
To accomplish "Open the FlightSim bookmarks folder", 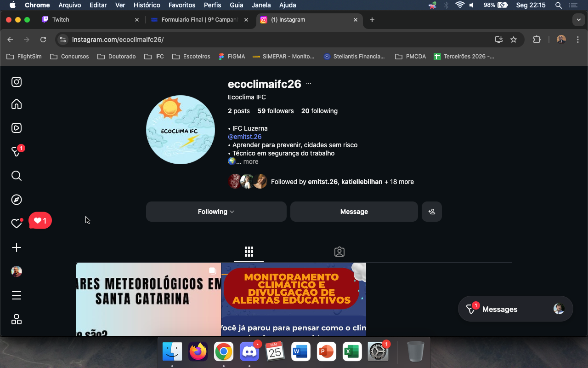I will point(24,57).
